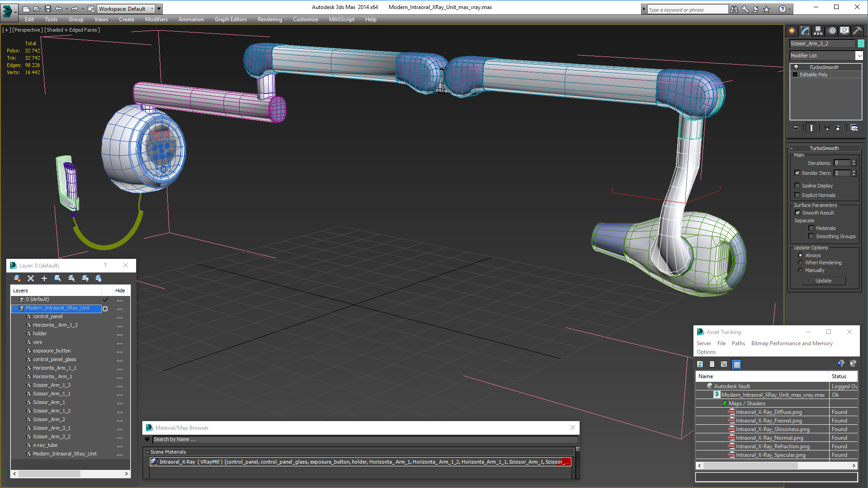The height and width of the screenshot is (488, 868).
Task: Click Remove modifier from stack trash icon
Action: [838, 128]
